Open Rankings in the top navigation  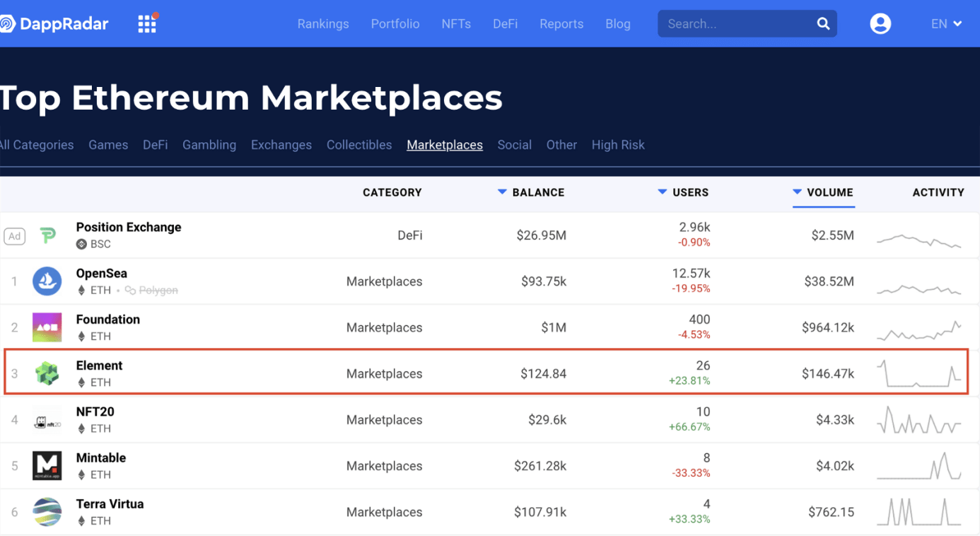point(323,23)
